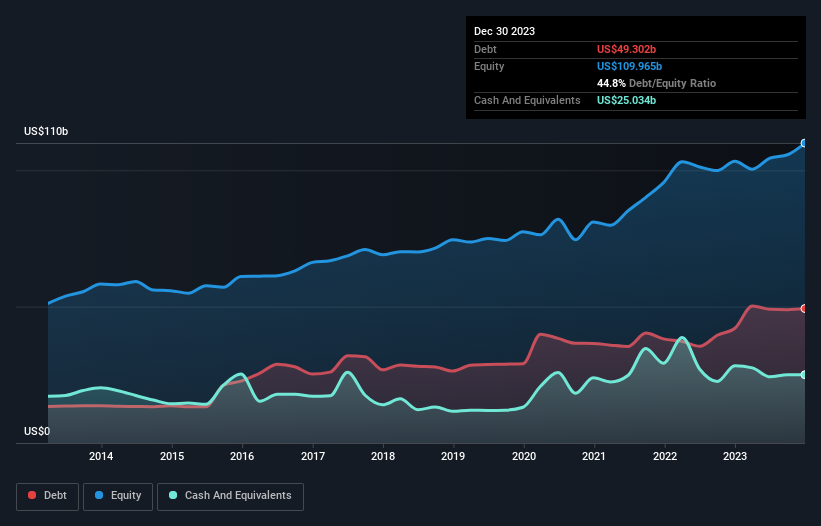Click Cash And Equivalents label in tooltip
This screenshot has width=821, height=526.
(527, 100)
